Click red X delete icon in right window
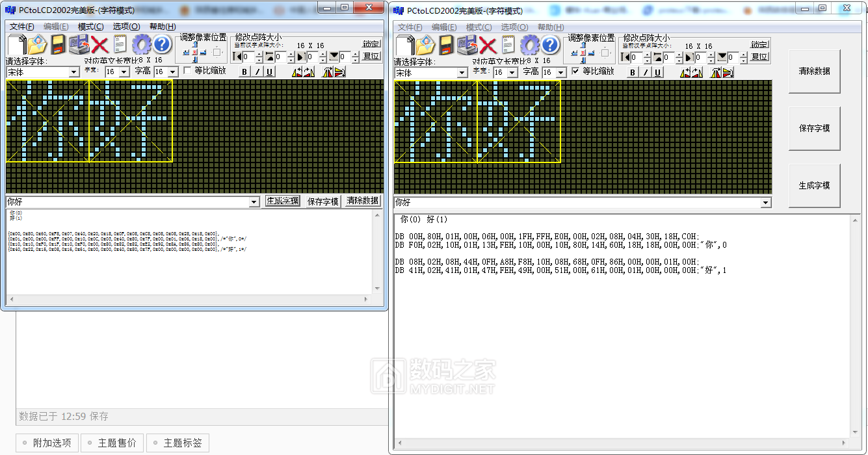This screenshot has width=868, height=455. [x=488, y=45]
